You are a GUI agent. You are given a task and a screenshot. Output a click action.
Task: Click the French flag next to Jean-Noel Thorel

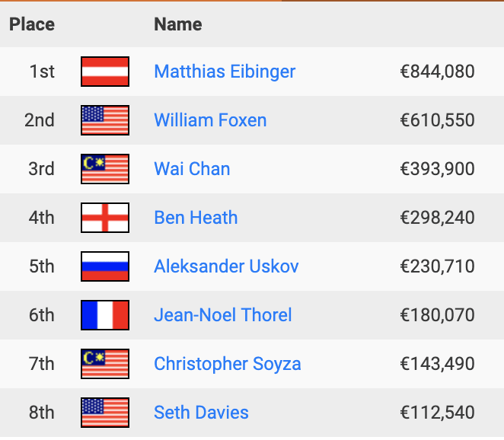(105, 315)
